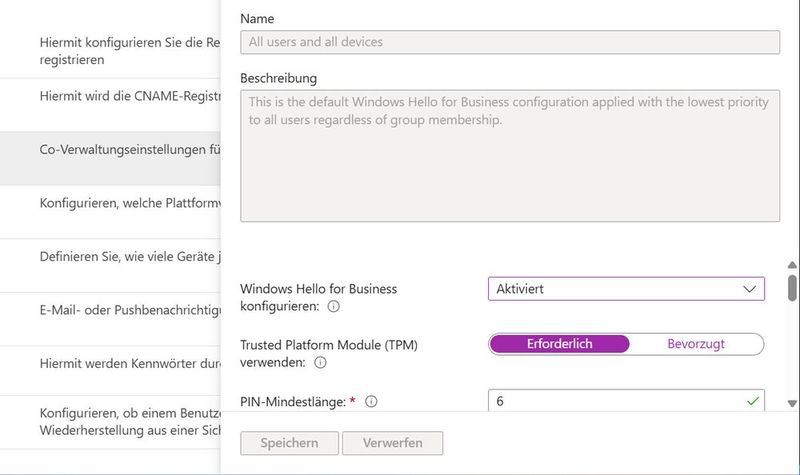Open info tooltip for Windows Hello for Business konfigurieren
800x475 pixels.
(333, 306)
